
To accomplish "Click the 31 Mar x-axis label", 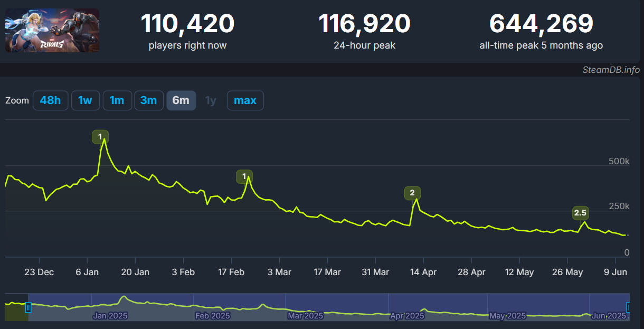I will click(375, 272).
